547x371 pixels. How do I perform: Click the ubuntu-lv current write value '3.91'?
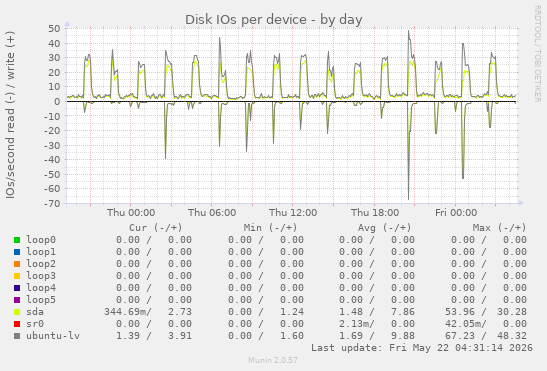[x=180, y=336]
